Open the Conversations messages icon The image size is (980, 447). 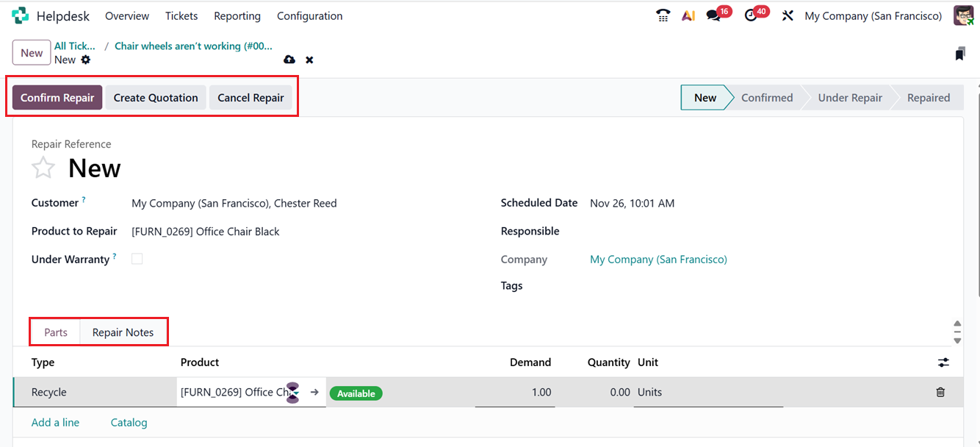[712, 15]
